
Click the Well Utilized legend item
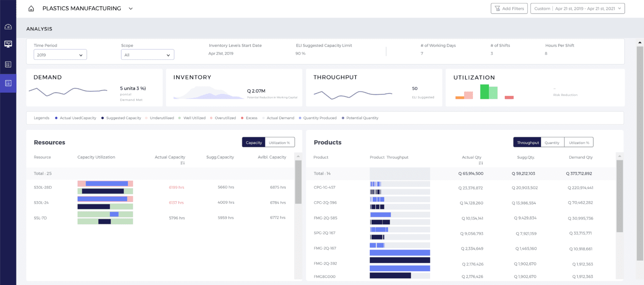point(192,118)
